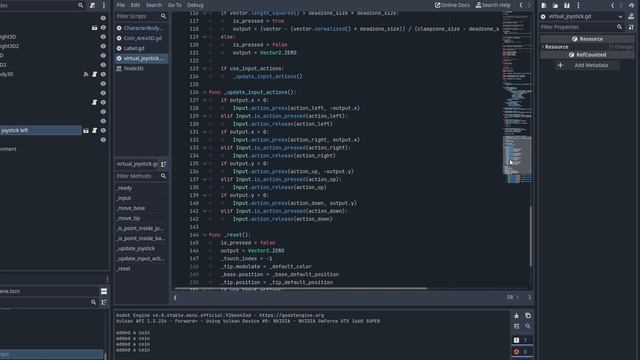The image size is (640, 360).
Task: Open Inspector history list icon
Action: click(x=631, y=5)
